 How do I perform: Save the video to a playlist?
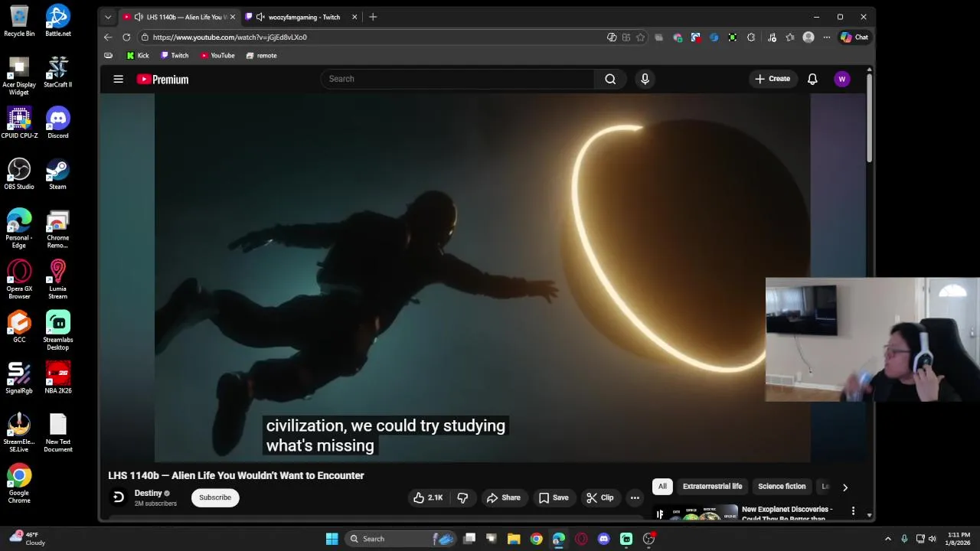pos(554,497)
